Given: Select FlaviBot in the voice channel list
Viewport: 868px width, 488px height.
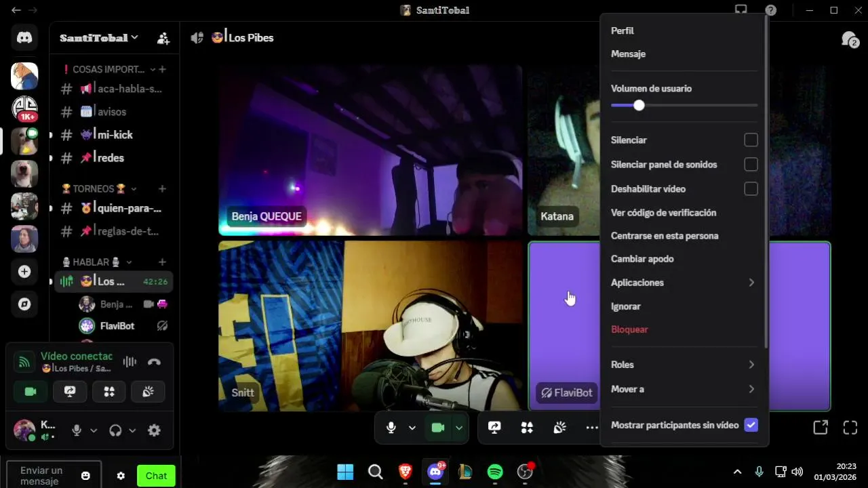Looking at the screenshot, I should pyautogui.click(x=123, y=326).
